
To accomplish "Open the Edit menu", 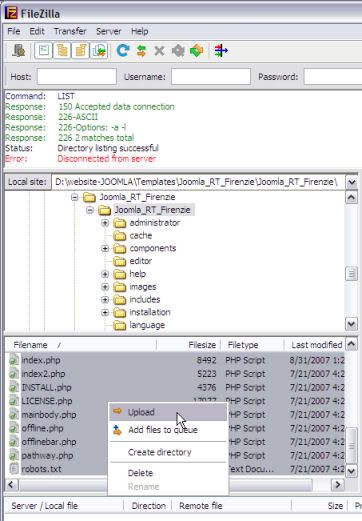I will (x=37, y=31).
